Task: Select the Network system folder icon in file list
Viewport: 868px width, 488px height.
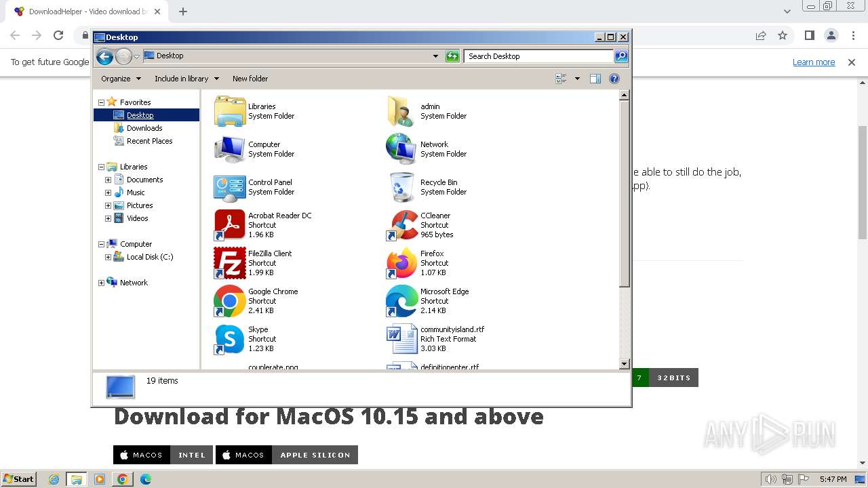Action: (x=401, y=149)
